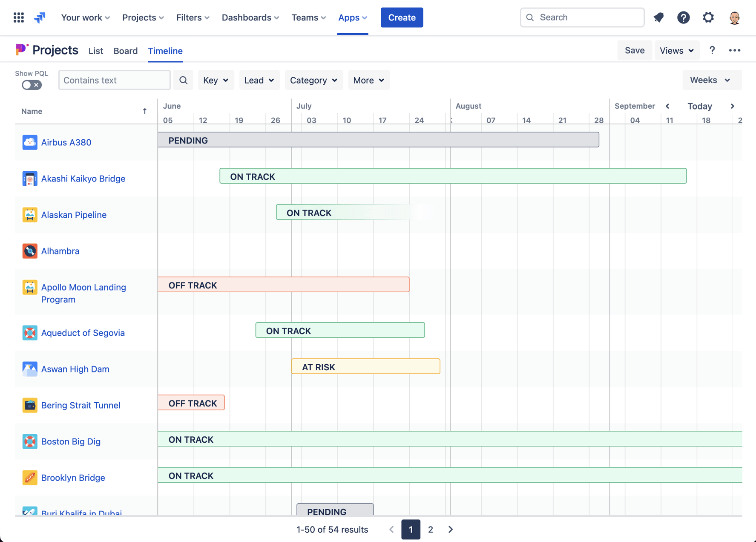This screenshot has width=756, height=542.
Task: Open the Views dropdown
Action: (x=676, y=50)
